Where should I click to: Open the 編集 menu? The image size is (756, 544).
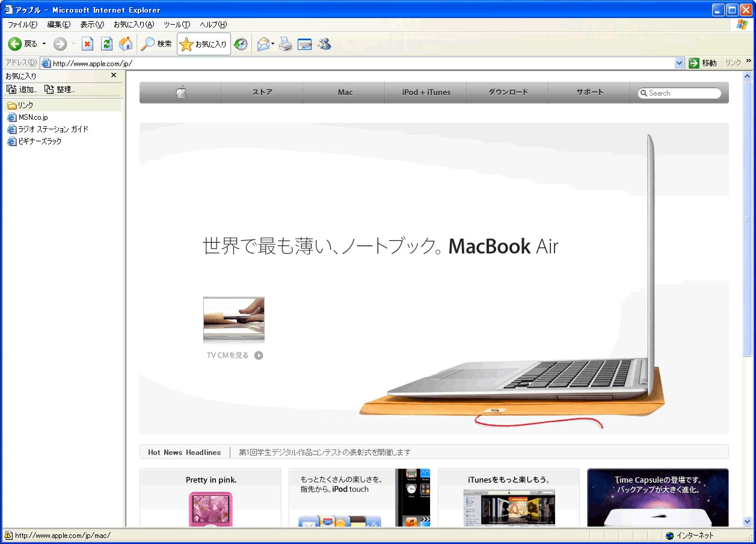coord(59,25)
